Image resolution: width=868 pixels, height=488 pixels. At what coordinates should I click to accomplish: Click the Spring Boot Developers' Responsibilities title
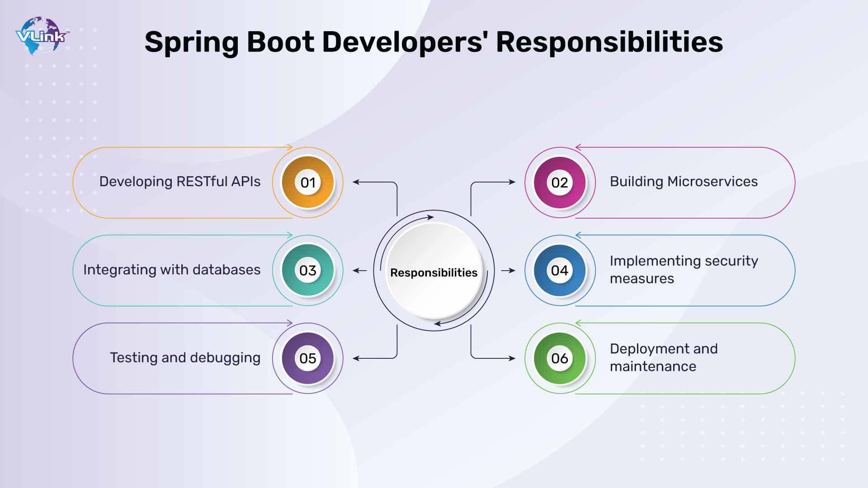coord(434,42)
